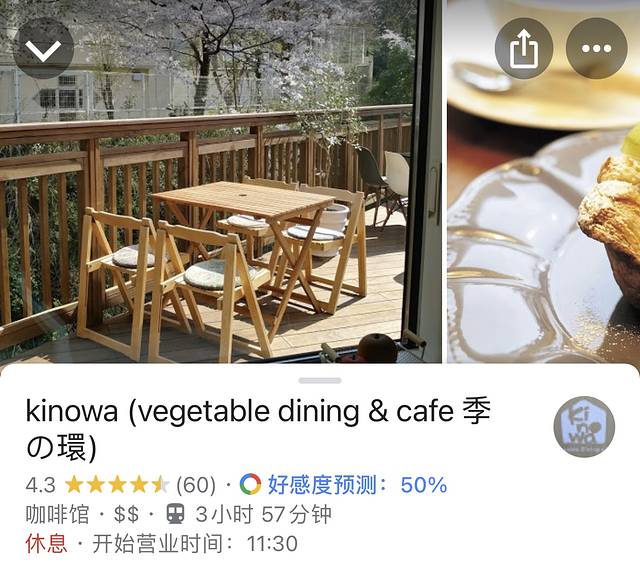
Task: Expand opening hours 开始营业时间 11:30
Action: point(195,543)
